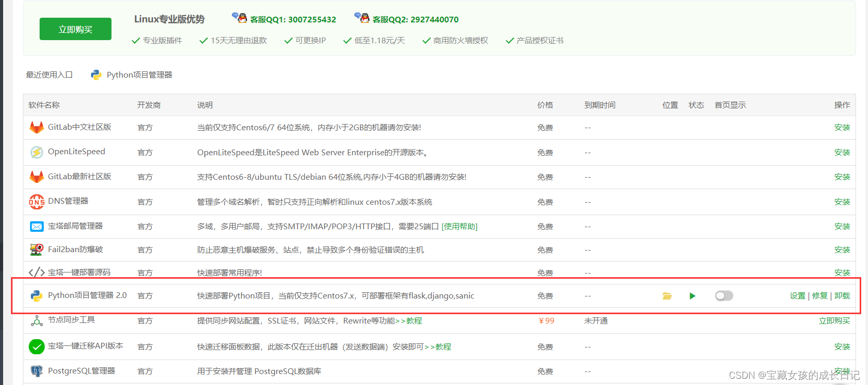
Task: Click the 宝塔邮局管理器 envelope icon
Action: (36, 226)
